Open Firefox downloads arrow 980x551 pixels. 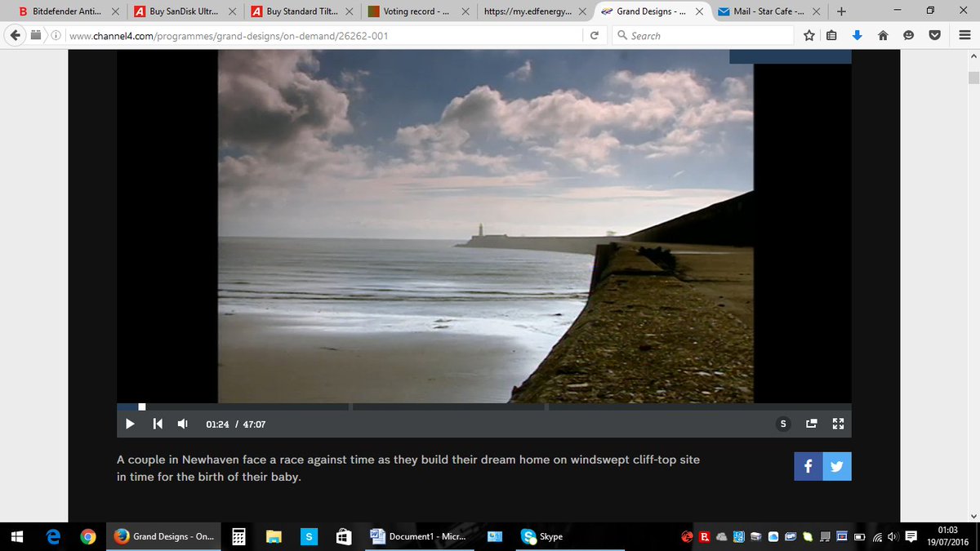click(857, 36)
